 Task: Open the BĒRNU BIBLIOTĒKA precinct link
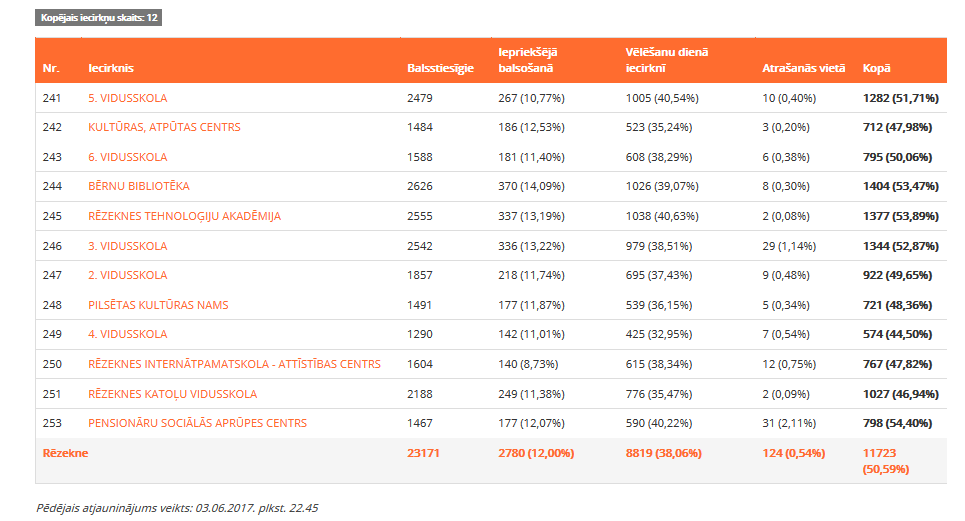coord(138,186)
